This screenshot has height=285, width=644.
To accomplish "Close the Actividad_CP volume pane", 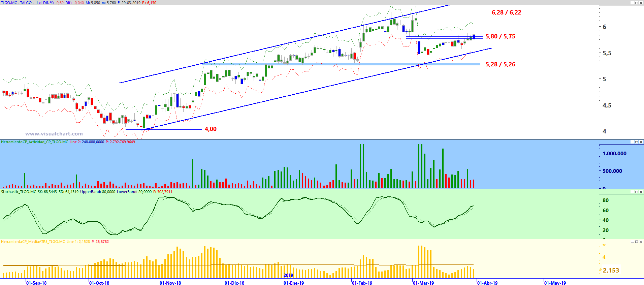I will (641, 142).
